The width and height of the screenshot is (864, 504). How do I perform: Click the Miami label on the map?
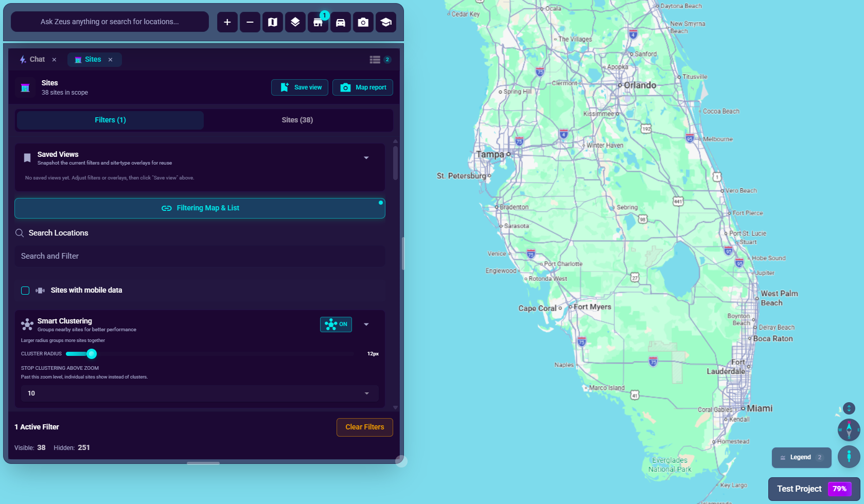coord(760,408)
